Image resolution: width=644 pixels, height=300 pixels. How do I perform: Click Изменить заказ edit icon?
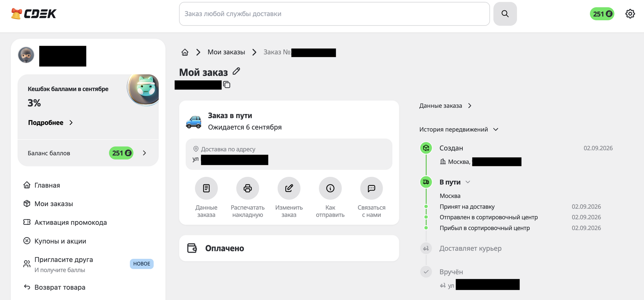click(289, 188)
